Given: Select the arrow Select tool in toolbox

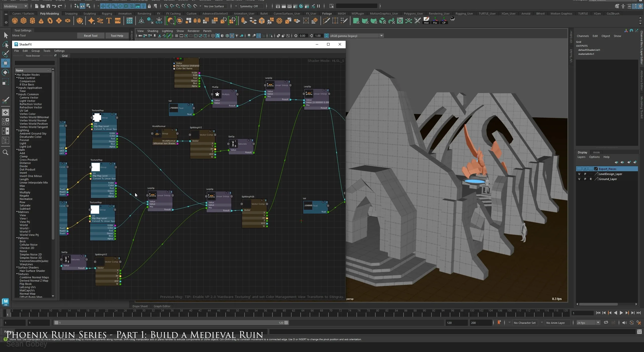Looking at the screenshot, I should (6, 35).
